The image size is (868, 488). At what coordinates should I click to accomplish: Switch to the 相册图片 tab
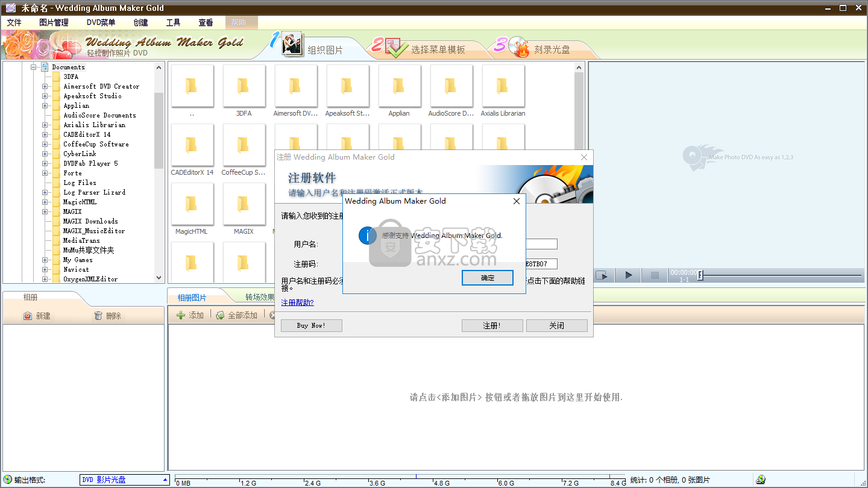[x=192, y=298]
